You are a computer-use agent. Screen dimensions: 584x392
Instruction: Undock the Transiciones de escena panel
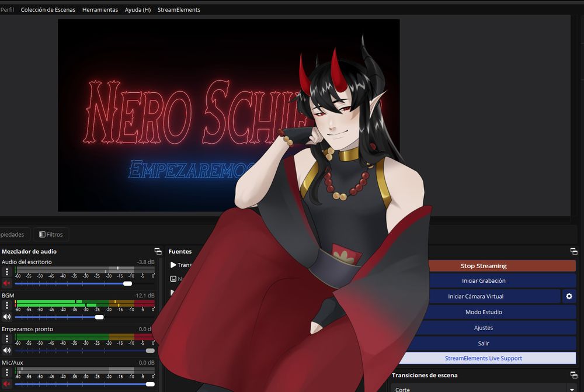pyautogui.click(x=574, y=375)
